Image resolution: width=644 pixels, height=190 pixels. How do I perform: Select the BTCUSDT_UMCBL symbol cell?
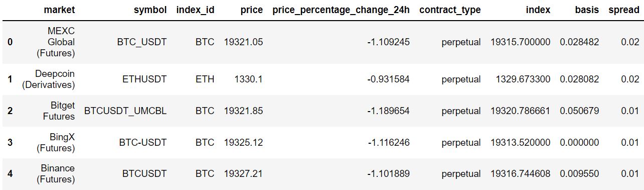point(125,111)
